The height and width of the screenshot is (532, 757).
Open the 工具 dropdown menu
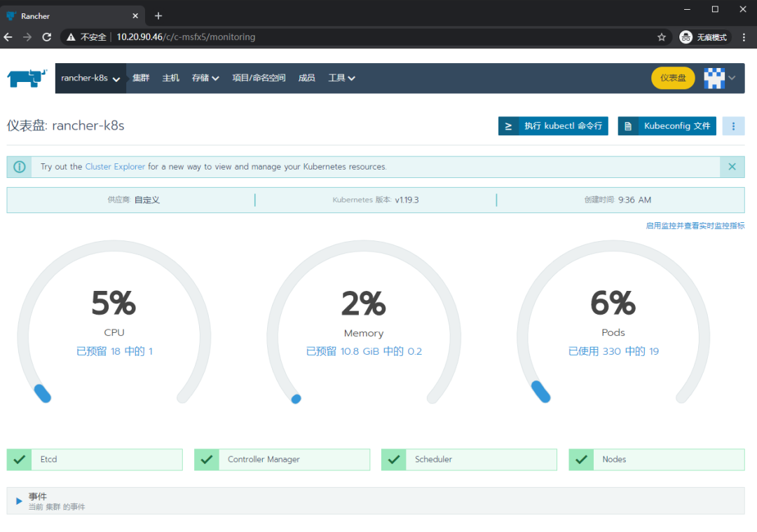click(341, 78)
